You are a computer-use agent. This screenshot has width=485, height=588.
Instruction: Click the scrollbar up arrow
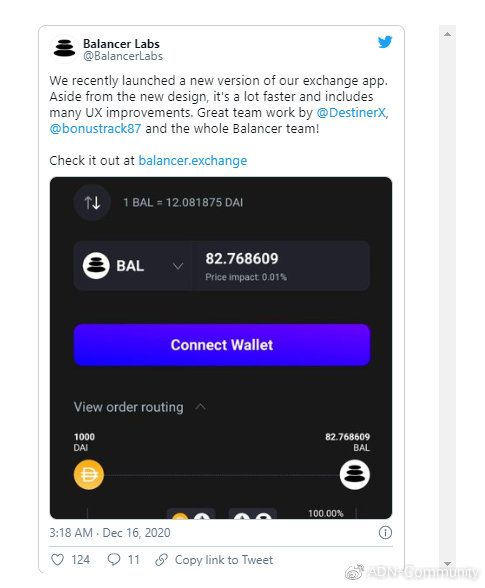(x=447, y=34)
